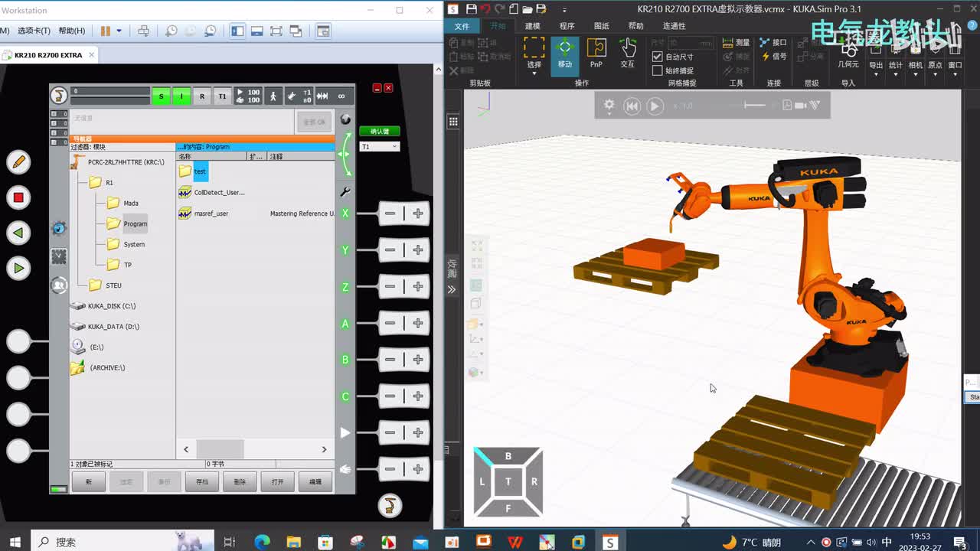Image resolution: width=980 pixels, height=551 pixels.
Task: Adjust the simulation speed slider in viewport
Action: coord(755,106)
